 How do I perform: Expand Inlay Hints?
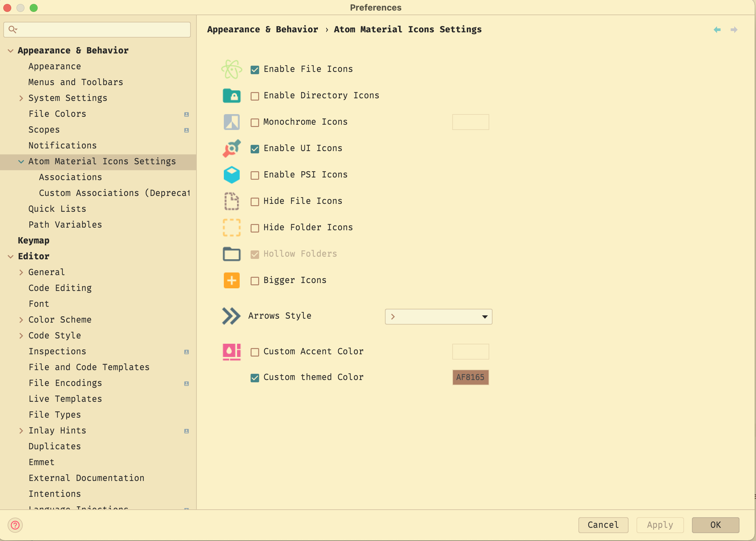pyautogui.click(x=21, y=430)
